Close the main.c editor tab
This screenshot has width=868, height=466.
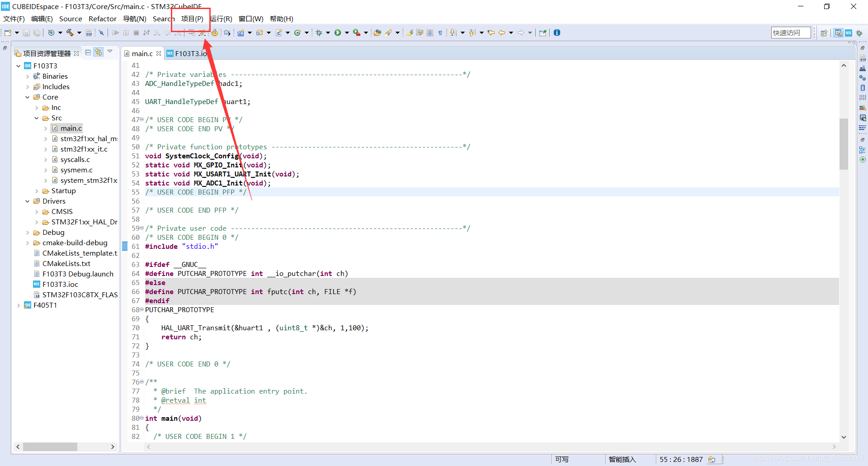(159, 53)
